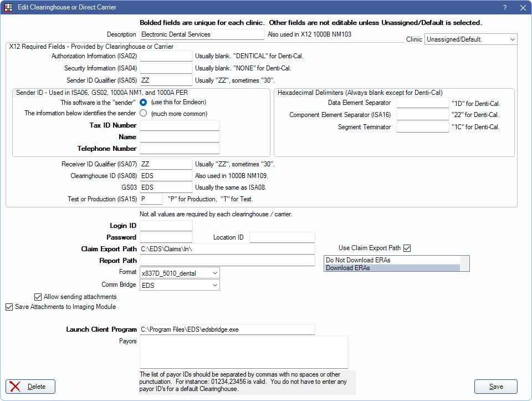This screenshot has height=401, width=532.
Task: Uncheck Allow sending attachments
Action: click(38, 297)
